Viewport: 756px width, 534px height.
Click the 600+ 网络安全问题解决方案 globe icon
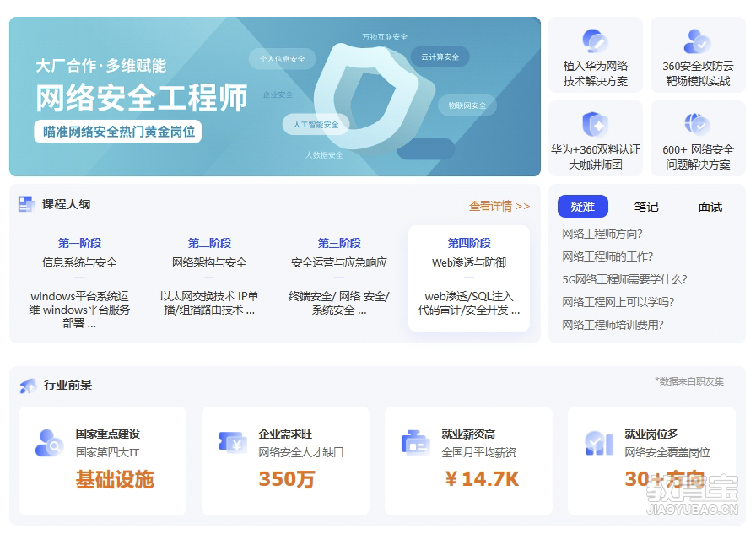[x=697, y=125]
